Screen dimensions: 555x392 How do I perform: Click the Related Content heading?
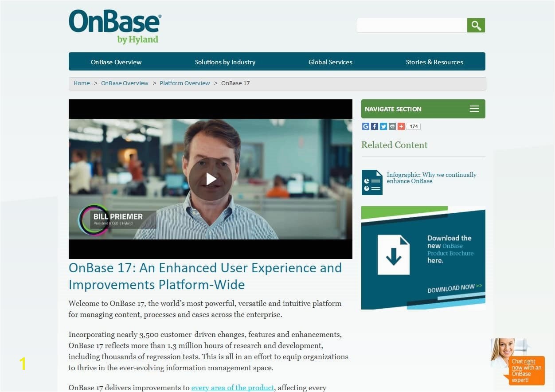coord(395,145)
